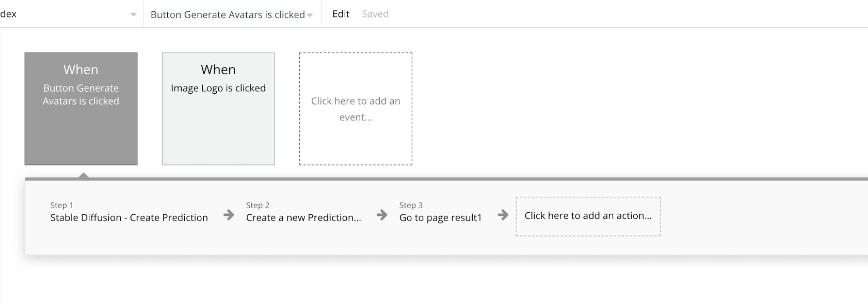868x304 pixels.
Task: Click arrow after Go to page result1
Action: pos(503,215)
